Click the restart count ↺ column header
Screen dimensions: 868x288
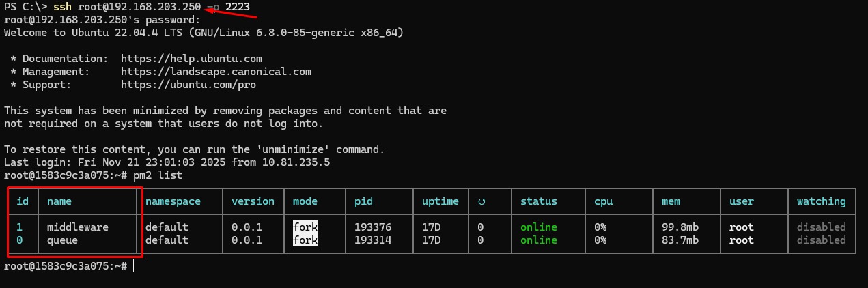481,201
